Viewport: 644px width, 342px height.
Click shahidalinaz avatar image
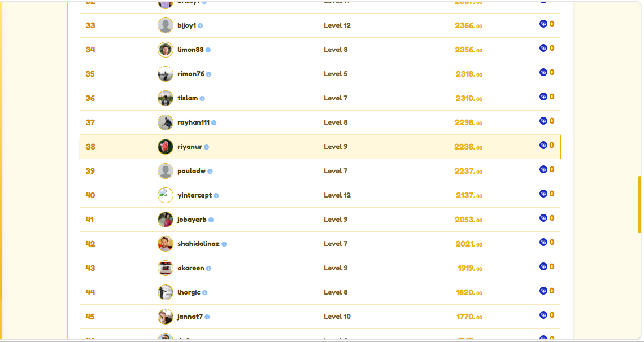click(x=166, y=244)
